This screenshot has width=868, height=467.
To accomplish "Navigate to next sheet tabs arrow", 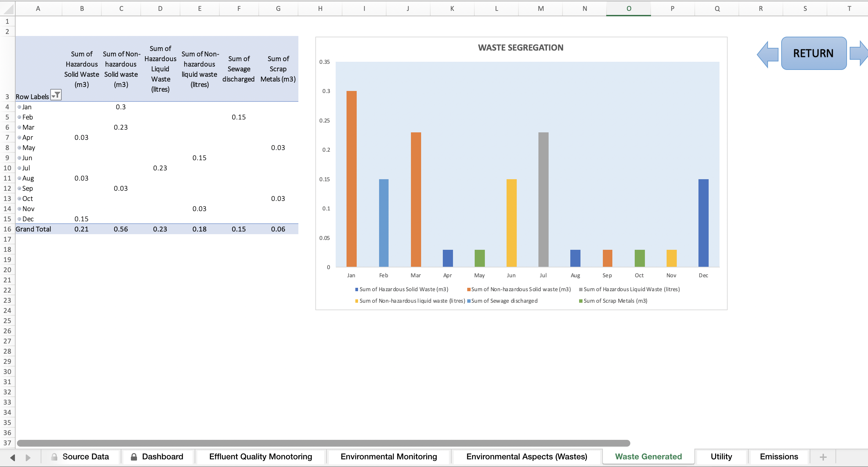I will coord(28,457).
